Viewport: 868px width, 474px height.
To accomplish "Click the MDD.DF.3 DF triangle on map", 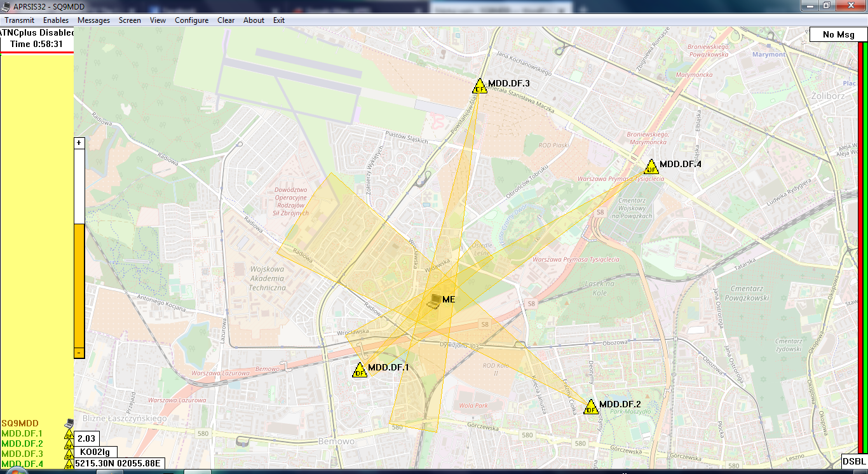I will [x=479, y=86].
